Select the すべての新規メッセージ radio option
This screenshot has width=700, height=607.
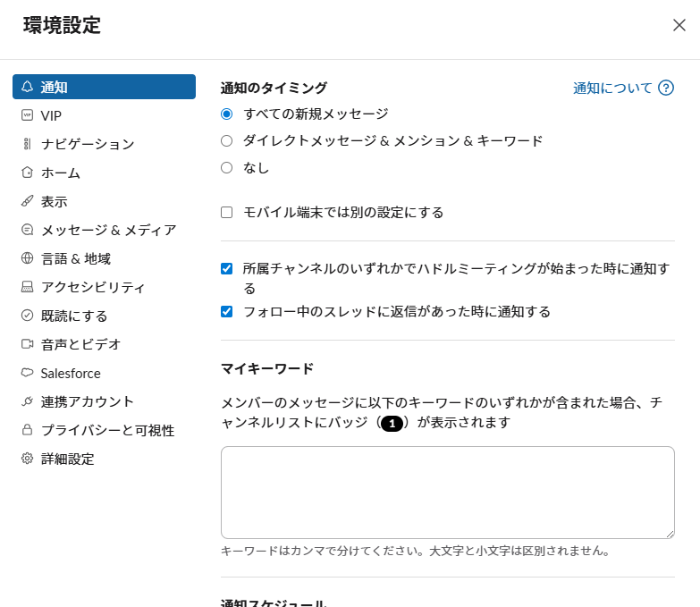pos(227,114)
